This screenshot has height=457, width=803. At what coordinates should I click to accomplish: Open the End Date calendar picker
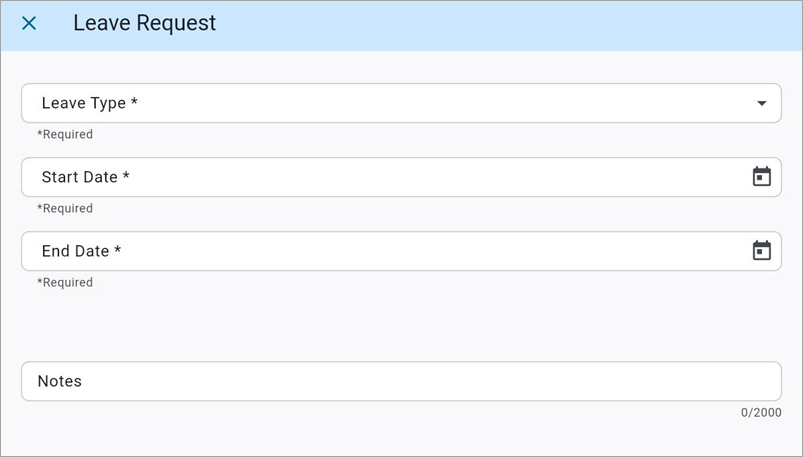(761, 251)
